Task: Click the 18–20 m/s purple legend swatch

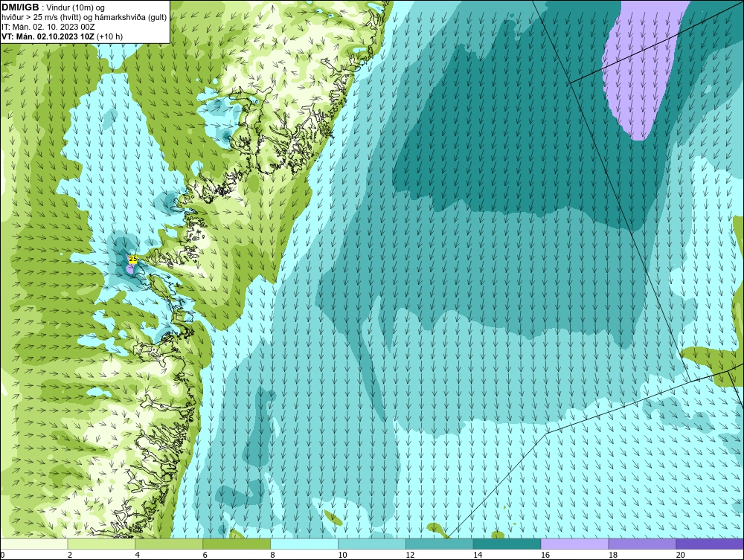Action: [x=643, y=544]
